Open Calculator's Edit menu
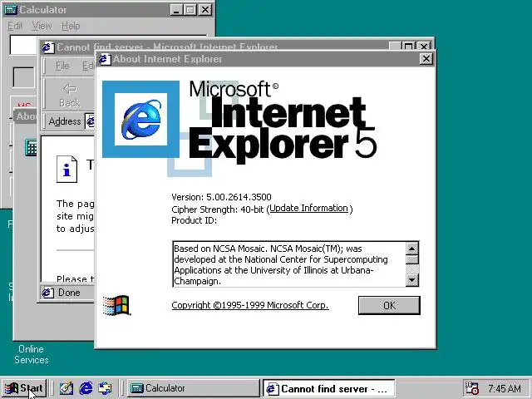The width and height of the screenshot is (532, 399). point(15,26)
